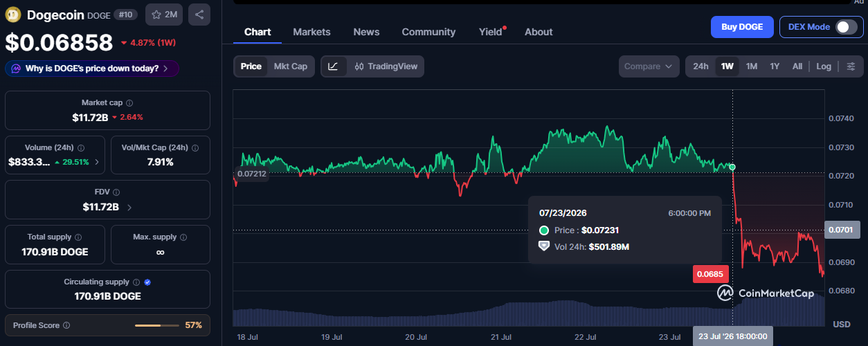
Task: Switch to TradingView candlestick chart
Action: 386,66
